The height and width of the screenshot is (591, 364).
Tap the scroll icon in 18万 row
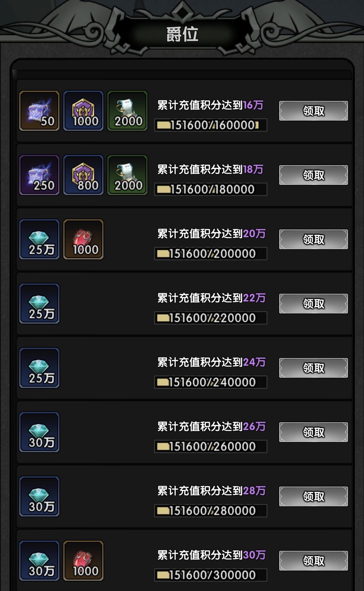point(127,175)
